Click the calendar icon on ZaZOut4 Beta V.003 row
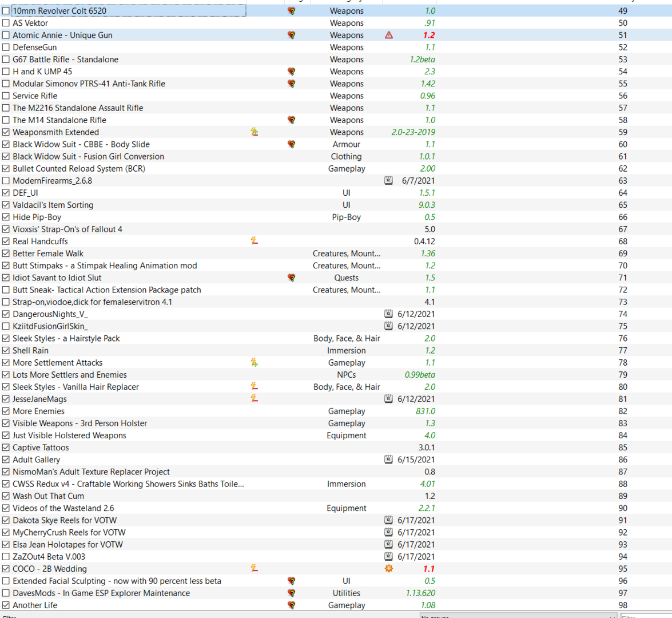 tap(388, 557)
